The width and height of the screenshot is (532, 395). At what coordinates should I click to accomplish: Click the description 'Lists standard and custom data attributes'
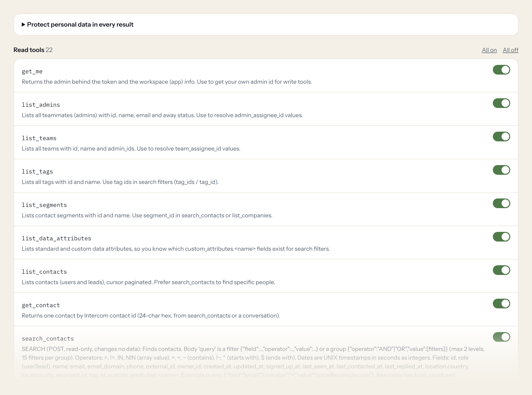tap(176, 249)
